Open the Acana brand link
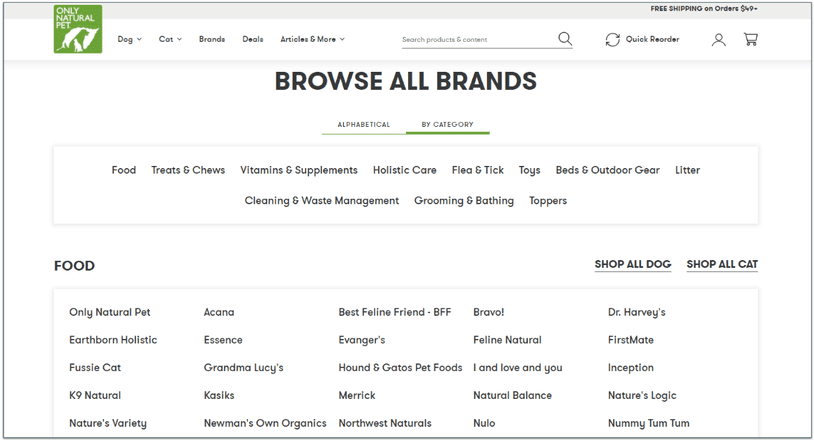 (219, 312)
